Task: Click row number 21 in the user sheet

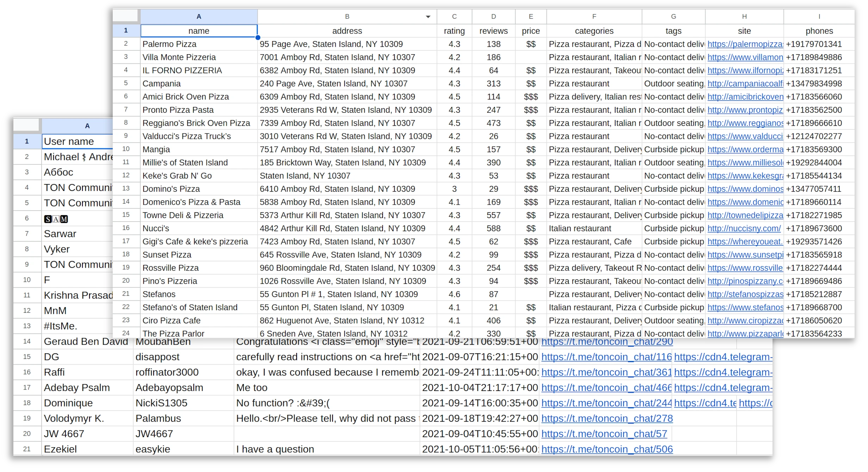Action: coord(27,449)
